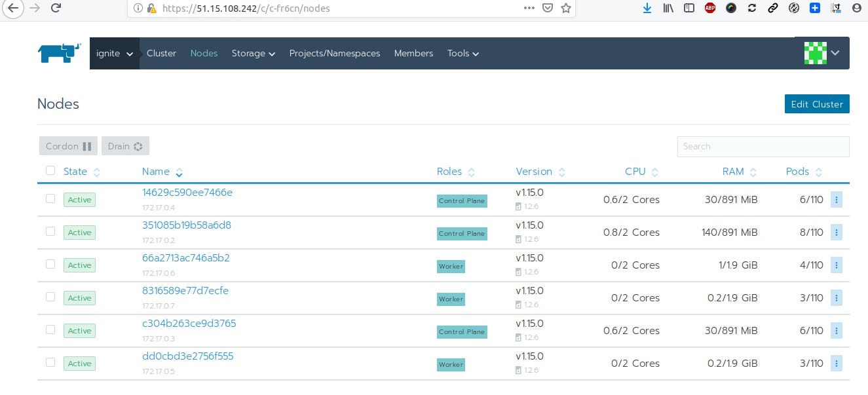This screenshot has width=868, height=395.
Task: Sort nodes by Version column
Action: [540, 172]
